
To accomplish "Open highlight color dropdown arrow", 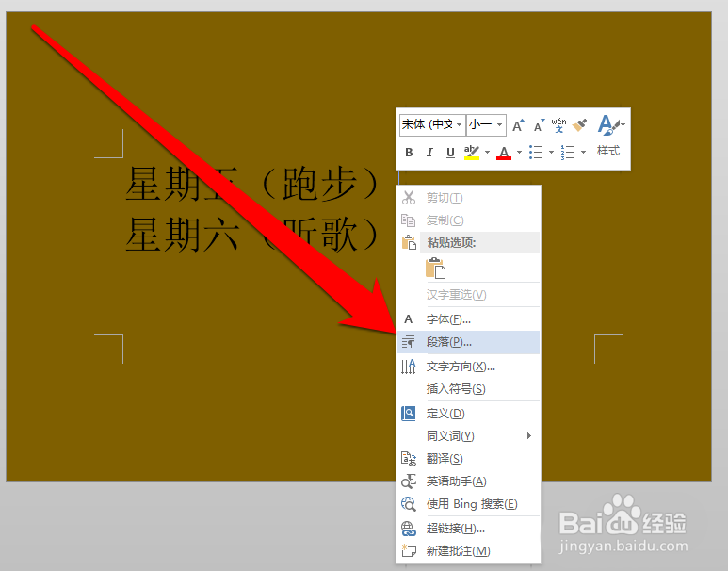I will pyautogui.click(x=487, y=153).
